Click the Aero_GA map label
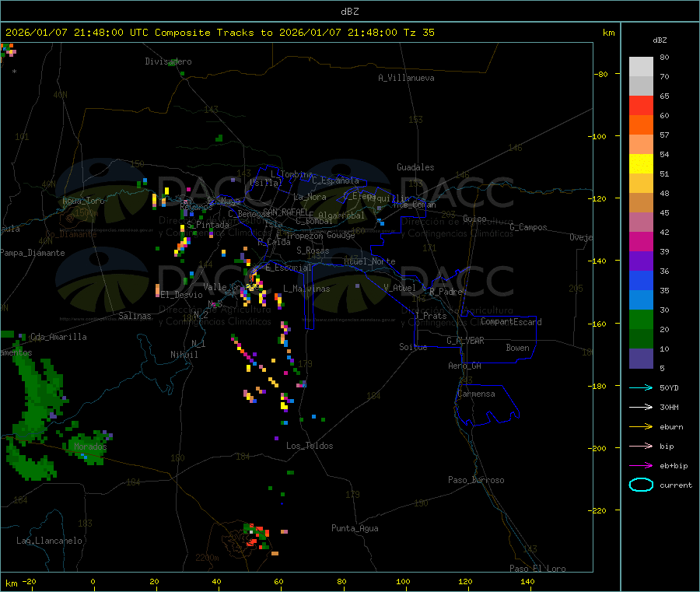 coord(465,366)
